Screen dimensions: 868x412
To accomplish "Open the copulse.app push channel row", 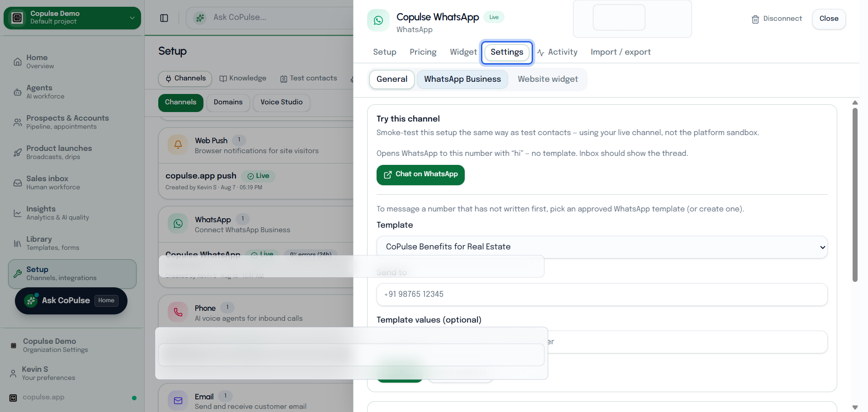I will [256, 181].
